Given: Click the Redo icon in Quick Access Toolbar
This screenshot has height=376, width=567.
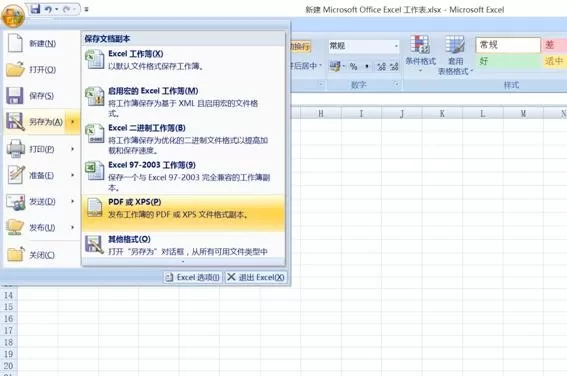Looking at the screenshot, I should coord(67,9).
